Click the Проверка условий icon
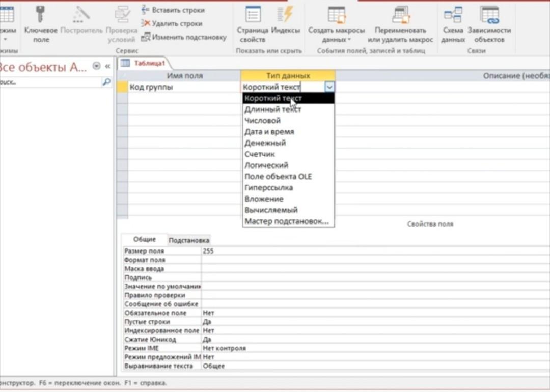Image resolution: width=550 pixels, height=392 pixels. coord(122,15)
